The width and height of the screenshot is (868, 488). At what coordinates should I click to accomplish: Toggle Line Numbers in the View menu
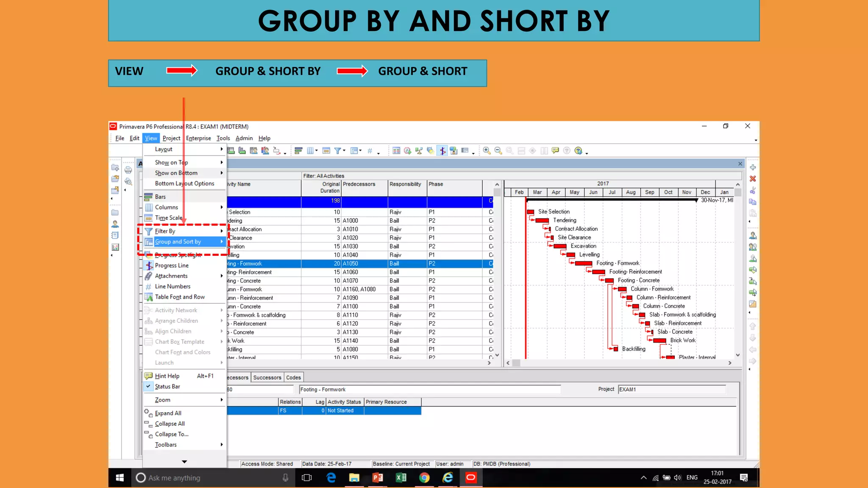click(x=172, y=286)
